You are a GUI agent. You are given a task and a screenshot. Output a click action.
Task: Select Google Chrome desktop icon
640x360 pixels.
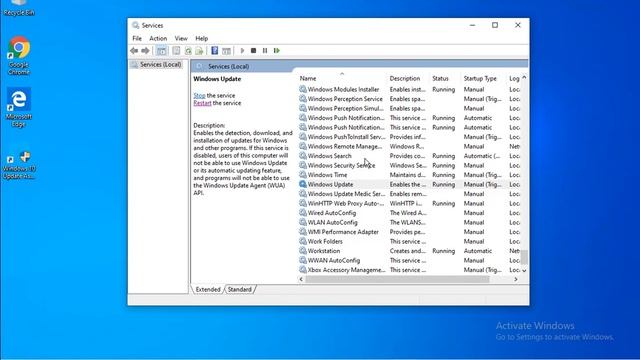(19, 56)
